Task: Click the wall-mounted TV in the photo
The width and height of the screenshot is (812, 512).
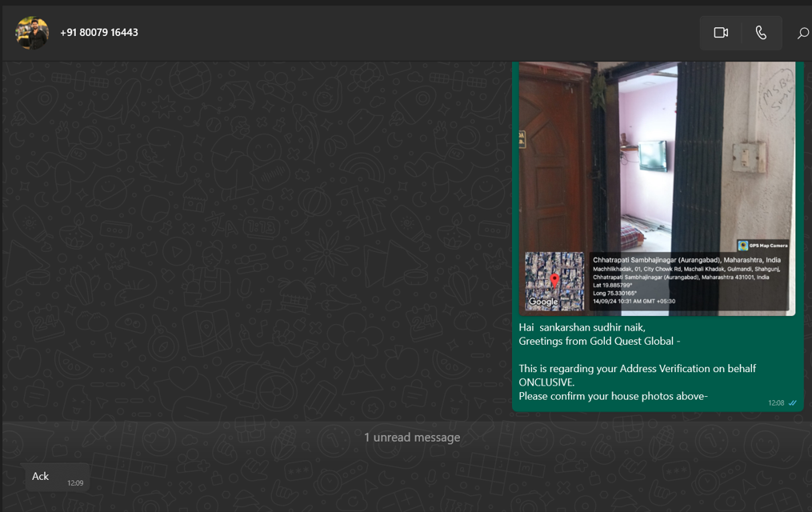Action: 652,156
